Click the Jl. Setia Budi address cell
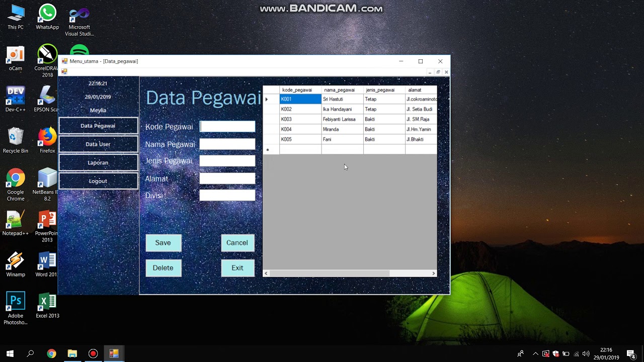Viewport: 644px width, 362px height. point(421,109)
